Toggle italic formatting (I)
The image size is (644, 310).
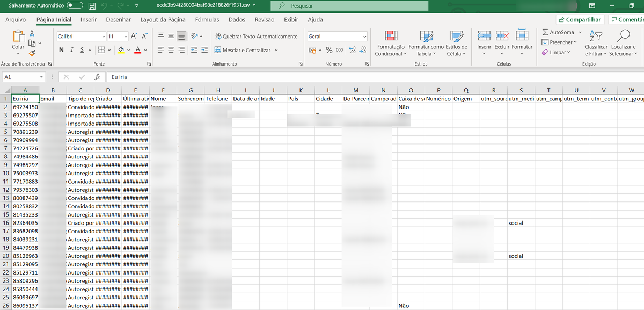click(72, 50)
